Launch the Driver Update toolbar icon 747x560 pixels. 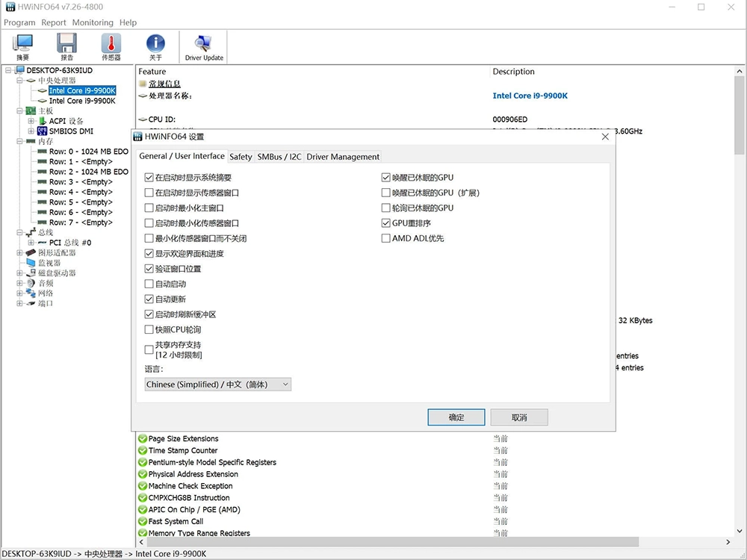point(204,47)
